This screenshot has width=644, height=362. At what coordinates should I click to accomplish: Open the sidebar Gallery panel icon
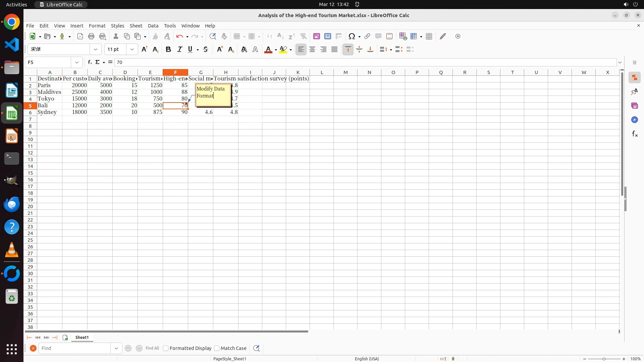tap(635, 106)
